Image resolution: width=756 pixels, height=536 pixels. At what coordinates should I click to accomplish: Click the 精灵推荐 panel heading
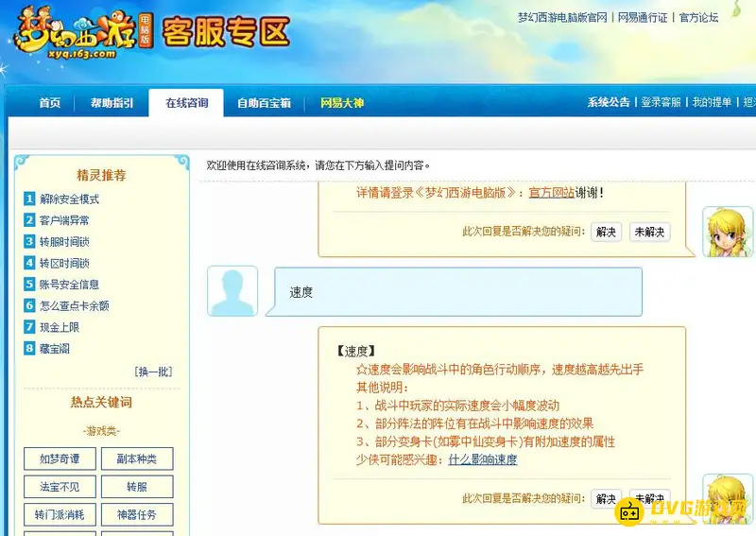pyautogui.click(x=101, y=175)
